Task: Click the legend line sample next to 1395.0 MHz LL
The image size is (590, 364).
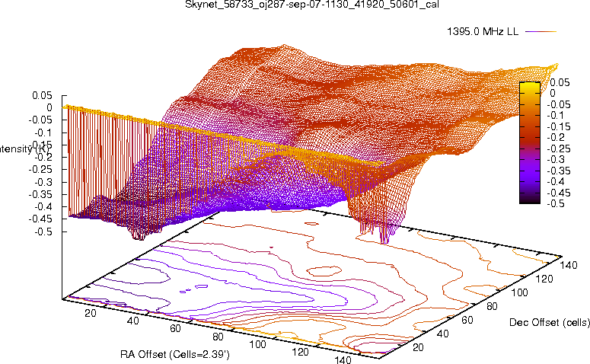Action: tap(541, 32)
